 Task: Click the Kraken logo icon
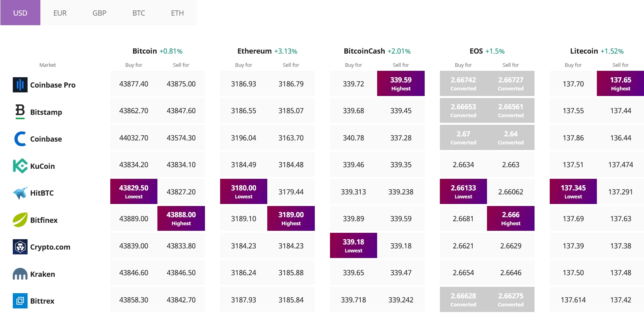(20, 274)
